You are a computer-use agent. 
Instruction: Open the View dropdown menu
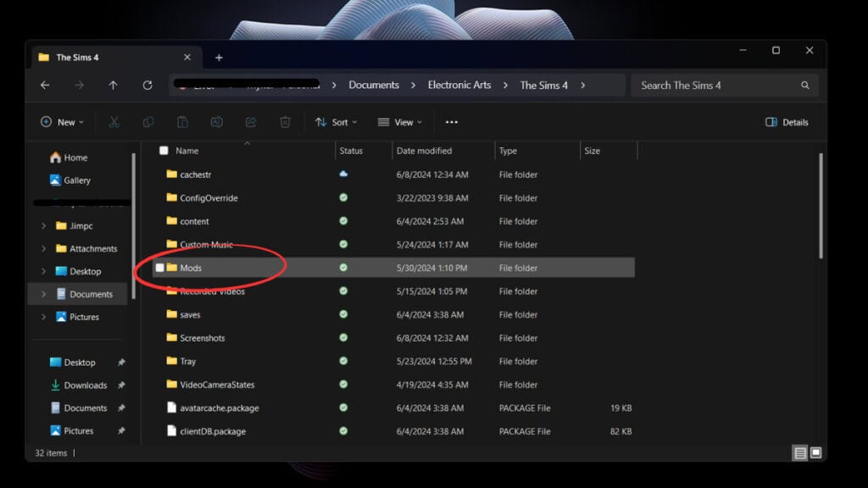[x=399, y=122]
